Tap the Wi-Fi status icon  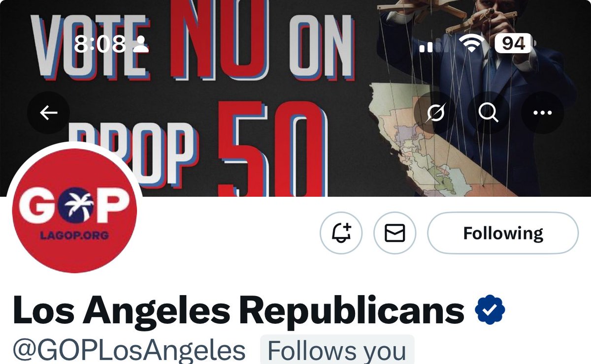(x=472, y=44)
